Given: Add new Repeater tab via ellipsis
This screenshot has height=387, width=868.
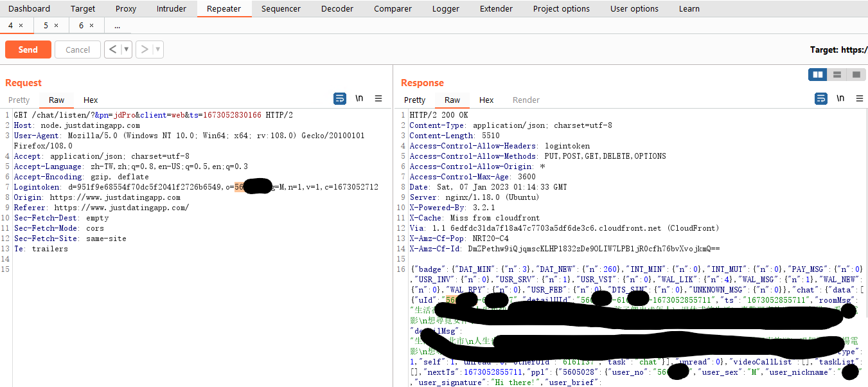Looking at the screenshot, I should pyautogui.click(x=117, y=26).
